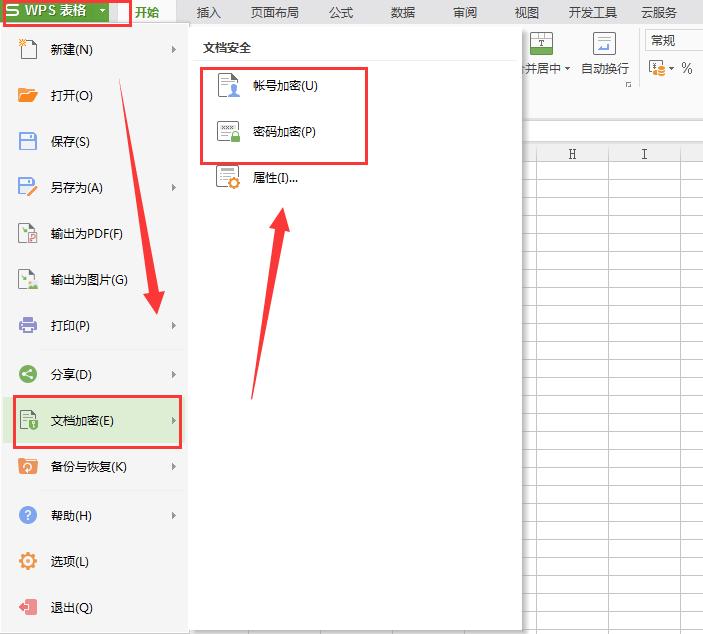Choose 保存(S) menu label

(70, 142)
